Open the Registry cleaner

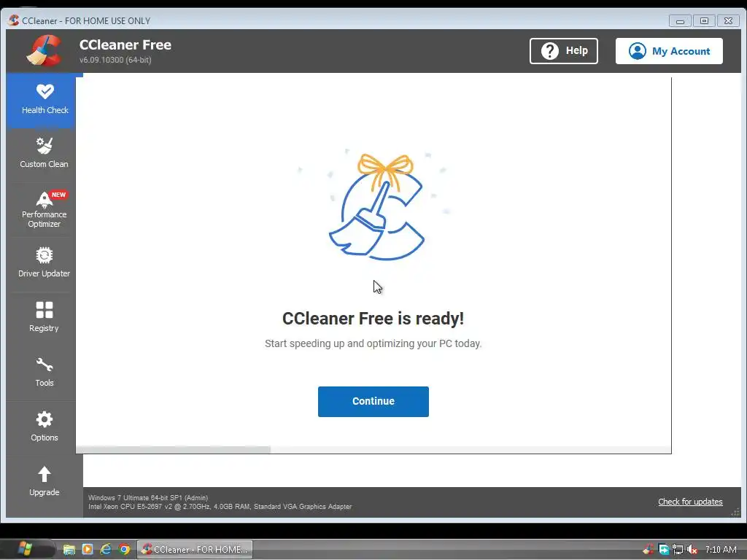click(44, 318)
